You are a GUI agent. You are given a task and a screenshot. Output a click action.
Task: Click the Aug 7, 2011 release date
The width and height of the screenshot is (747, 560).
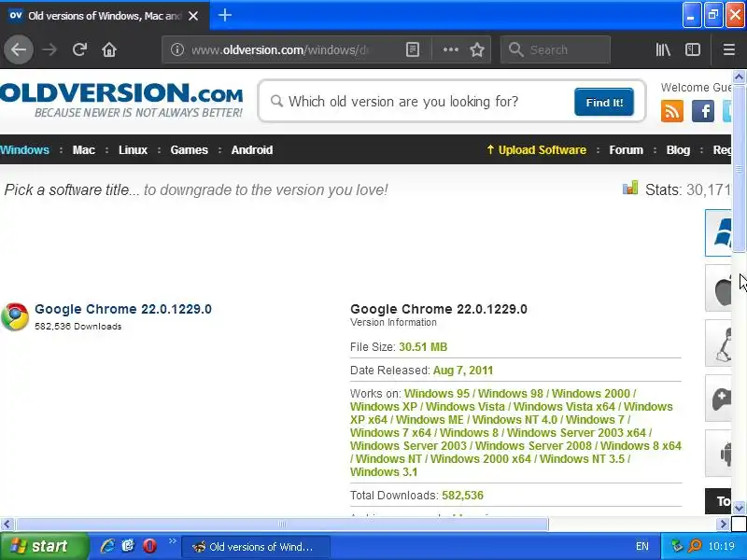(x=463, y=370)
